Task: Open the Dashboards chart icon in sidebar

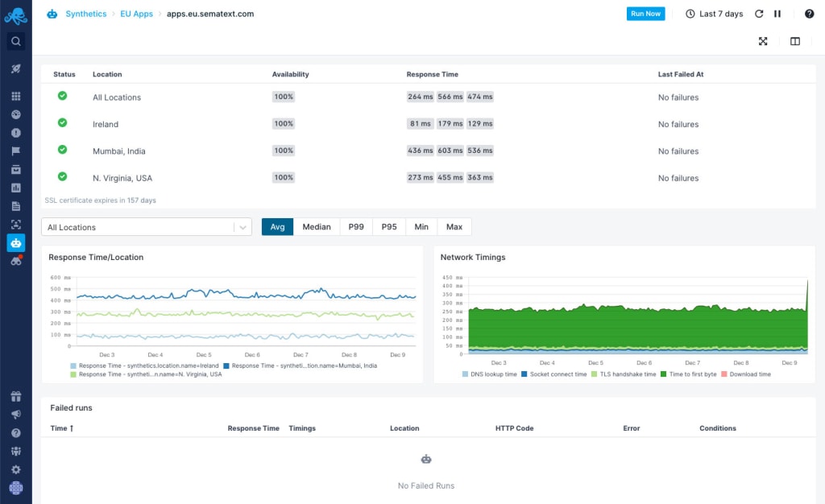Action: click(x=16, y=187)
